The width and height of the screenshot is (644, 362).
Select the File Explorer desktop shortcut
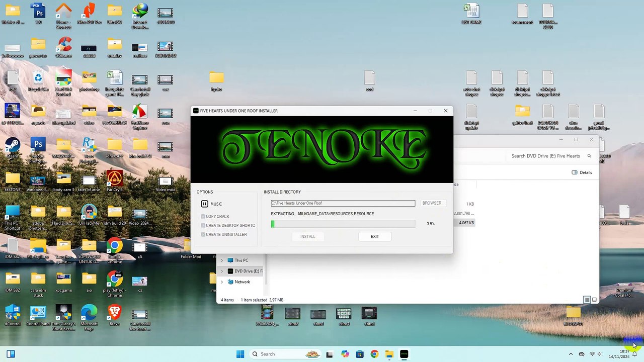(x=38, y=248)
